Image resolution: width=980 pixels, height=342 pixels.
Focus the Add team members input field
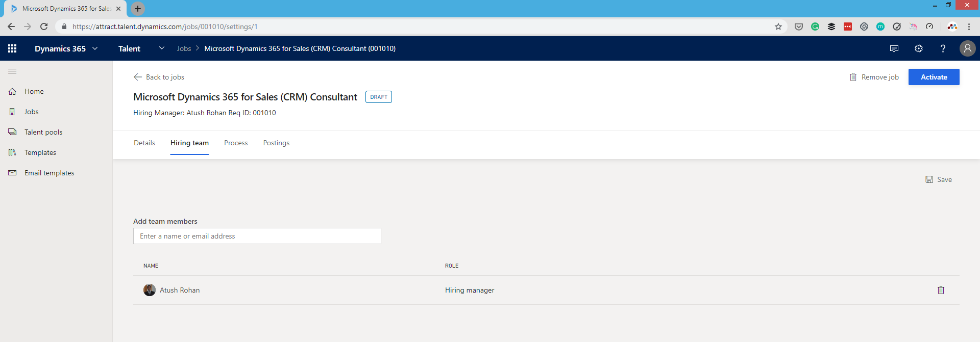257,236
